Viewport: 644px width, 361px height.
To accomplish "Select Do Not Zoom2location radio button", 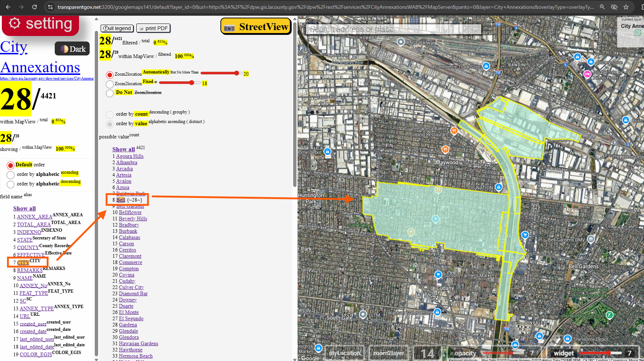I will pos(109,93).
